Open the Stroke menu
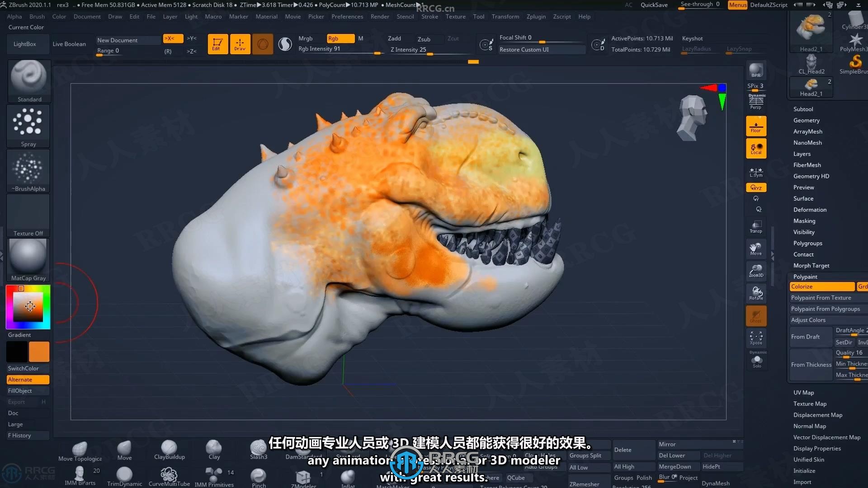 tap(429, 16)
